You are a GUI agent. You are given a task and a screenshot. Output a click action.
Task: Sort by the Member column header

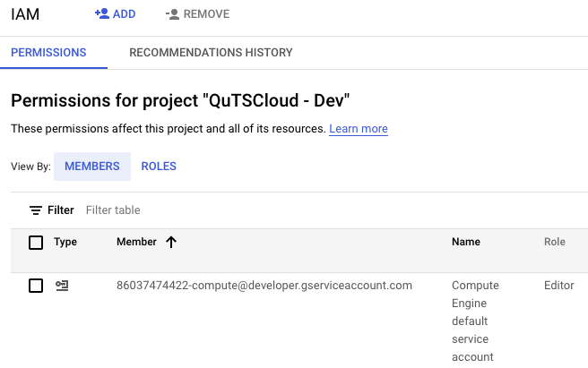tap(136, 242)
